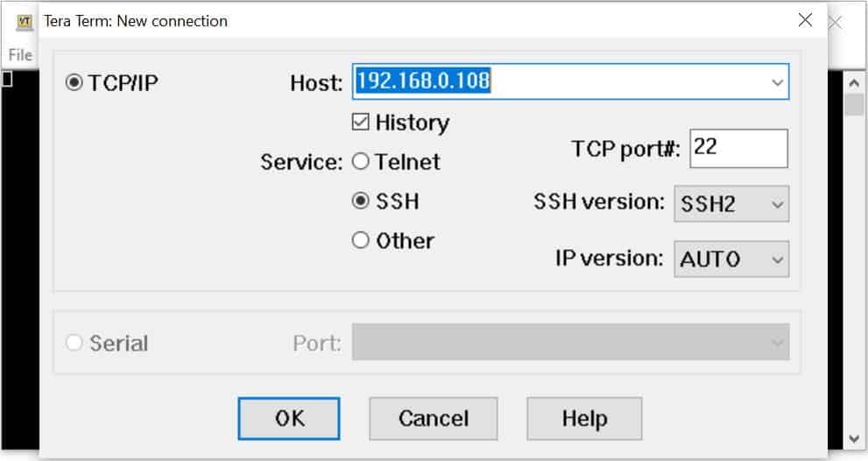The width and height of the screenshot is (868, 461).
Task: Open Help for new connection
Action: 584,418
